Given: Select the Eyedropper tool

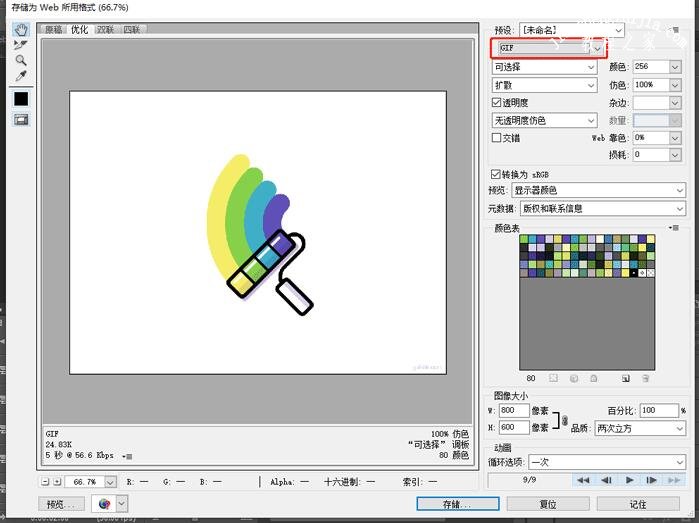Looking at the screenshot, I should (x=21, y=76).
